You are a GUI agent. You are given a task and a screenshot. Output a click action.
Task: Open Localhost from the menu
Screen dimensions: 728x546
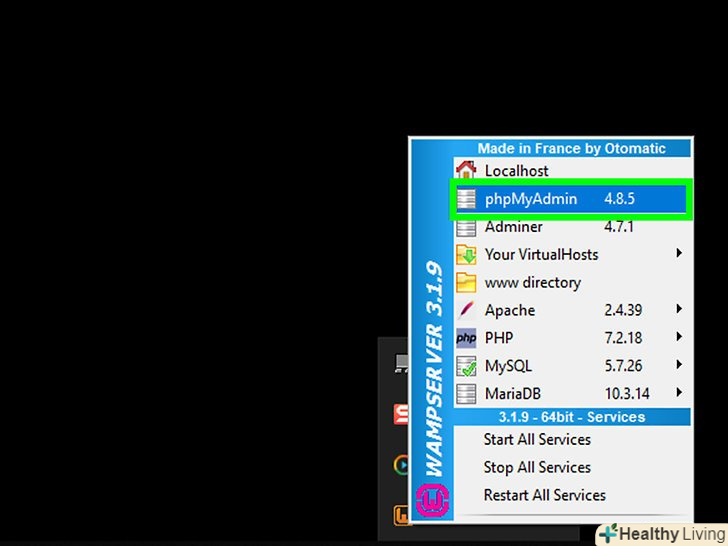point(572,170)
